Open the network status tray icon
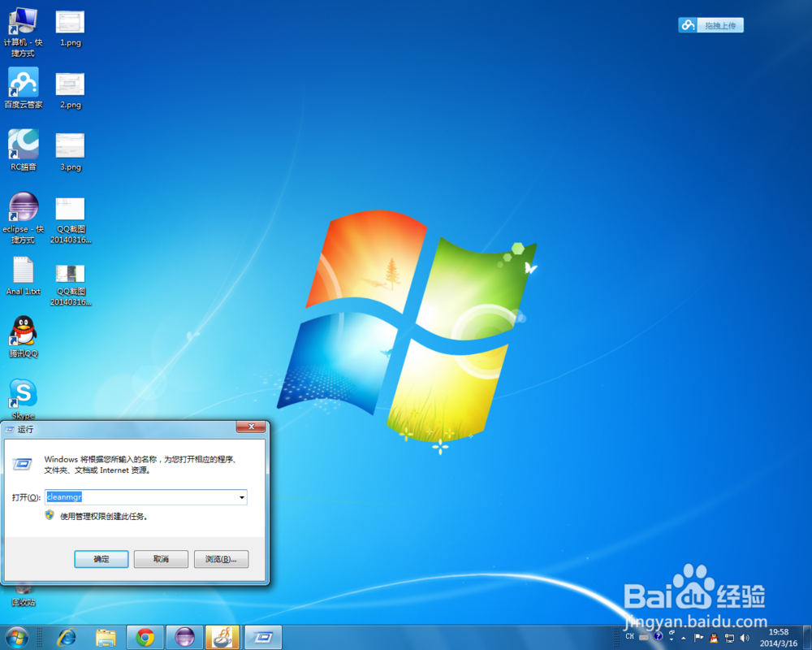 click(x=728, y=638)
